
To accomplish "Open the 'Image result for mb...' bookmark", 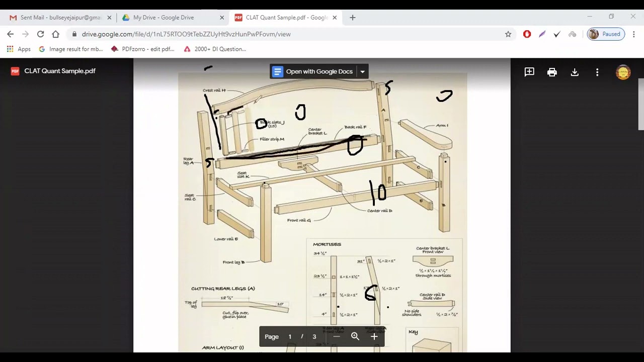I will tap(71, 49).
